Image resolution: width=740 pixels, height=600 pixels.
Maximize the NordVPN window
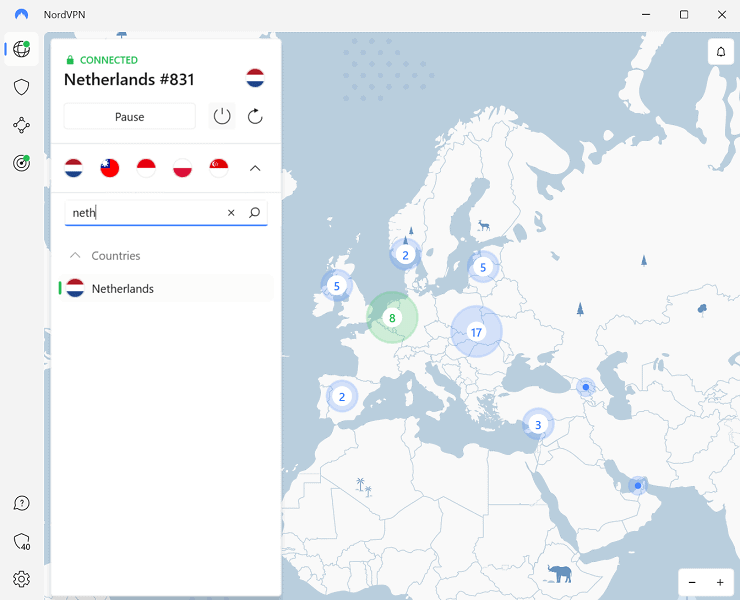[x=684, y=15]
